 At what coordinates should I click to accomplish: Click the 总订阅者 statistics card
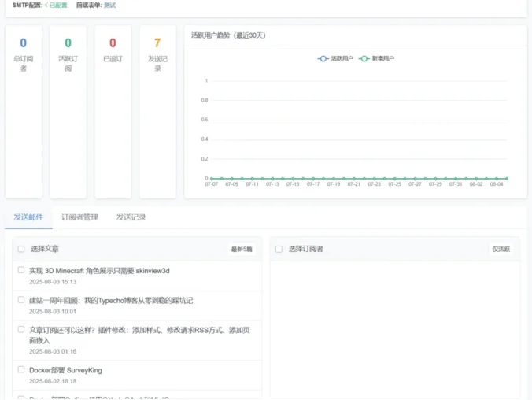click(x=24, y=110)
